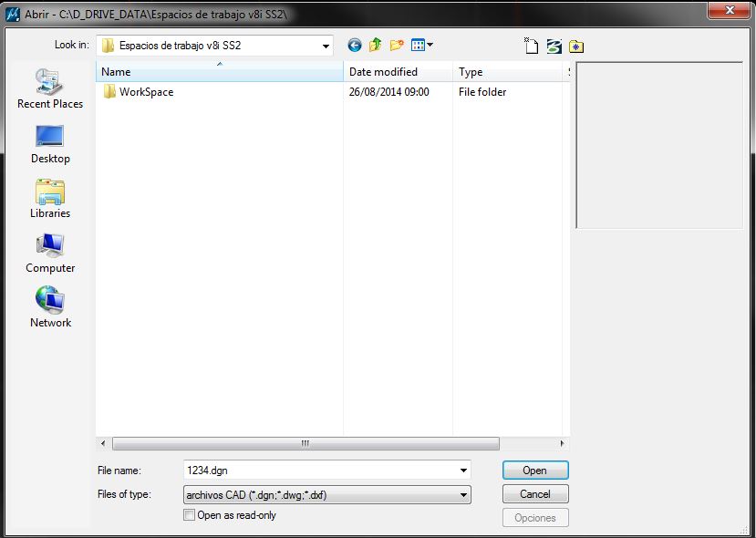Viewport: 756px width, 538px height.
Task: Click the file preview pane
Action: [x=659, y=145]
